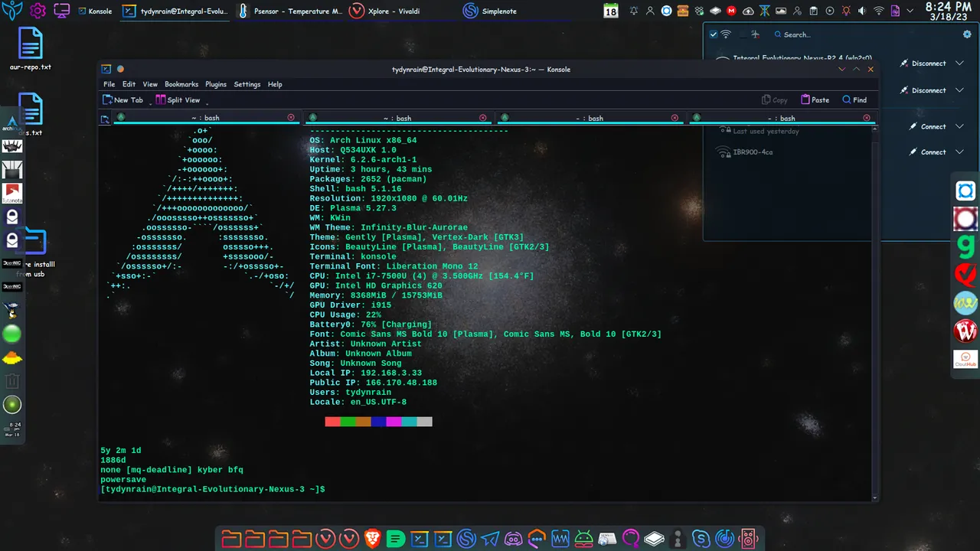
Task: Open the Settings menu in Konsole
Action: click(x=247, y=84)
